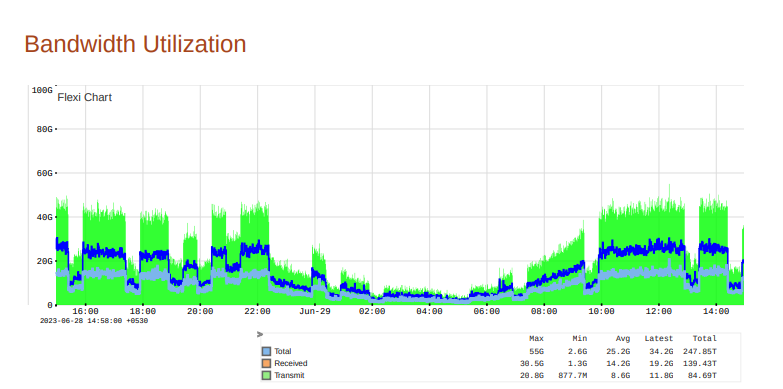
Task: Click the Received max value 30.5G
Action: (x=532, y=364)
